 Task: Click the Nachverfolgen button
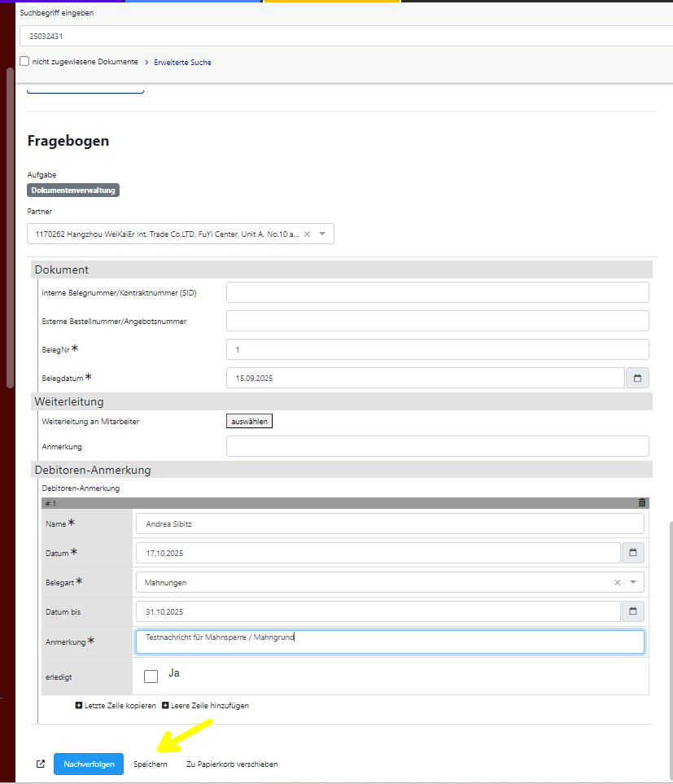[89, 764]
